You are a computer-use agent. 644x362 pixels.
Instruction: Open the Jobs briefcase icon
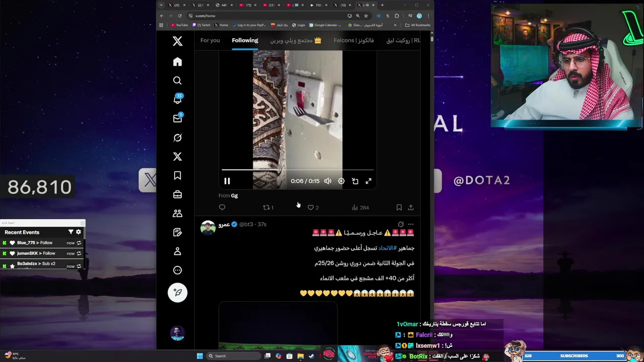tap(178, 195)
